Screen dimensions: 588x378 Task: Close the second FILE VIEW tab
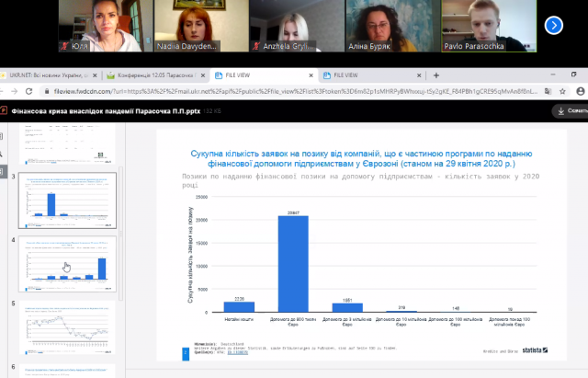point(420,75)
